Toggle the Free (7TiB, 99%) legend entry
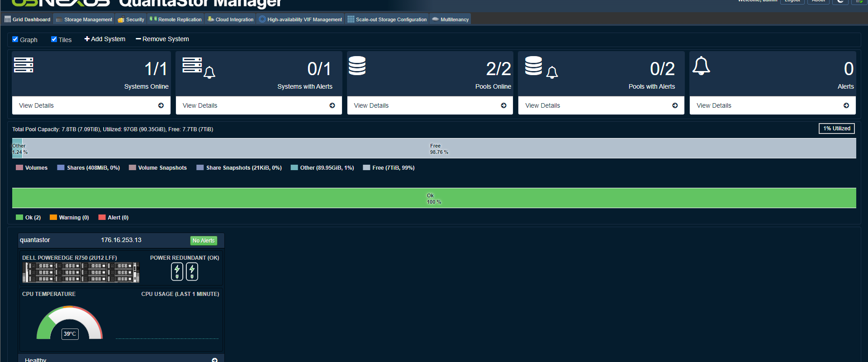 click(x=389, y=167)
